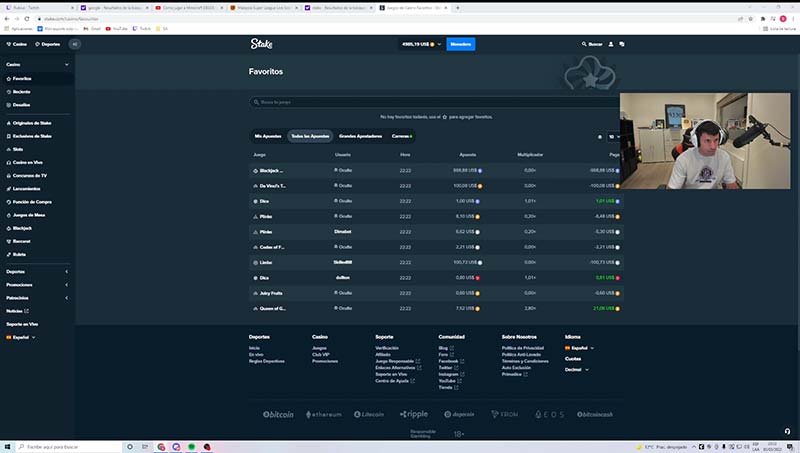
Task: Open the Slots category
Action: point(18,149)
